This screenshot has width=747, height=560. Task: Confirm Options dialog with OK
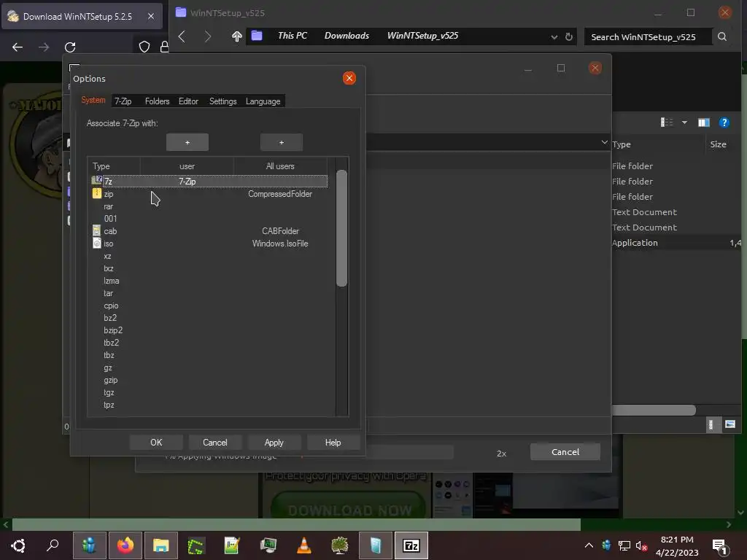156,443
